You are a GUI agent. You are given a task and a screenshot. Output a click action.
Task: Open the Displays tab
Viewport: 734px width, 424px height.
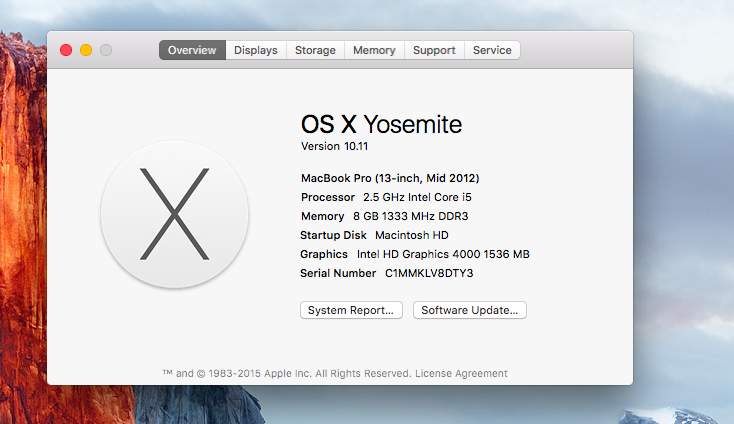click(256, 50)
